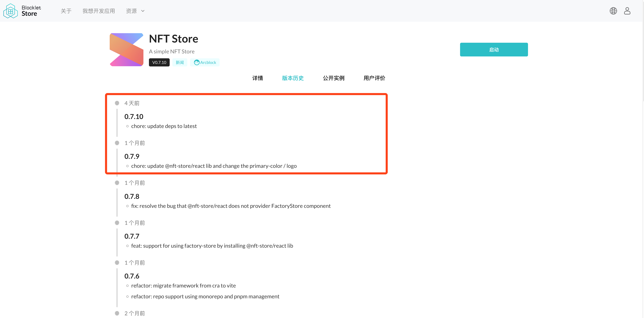Click the Arcblock author link

pos(208,62)
